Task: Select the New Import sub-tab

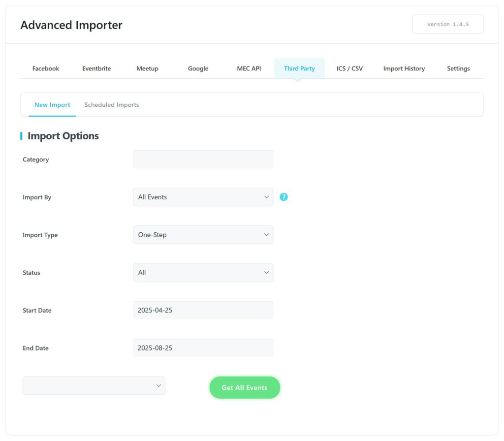Action: tap(52, 105)
